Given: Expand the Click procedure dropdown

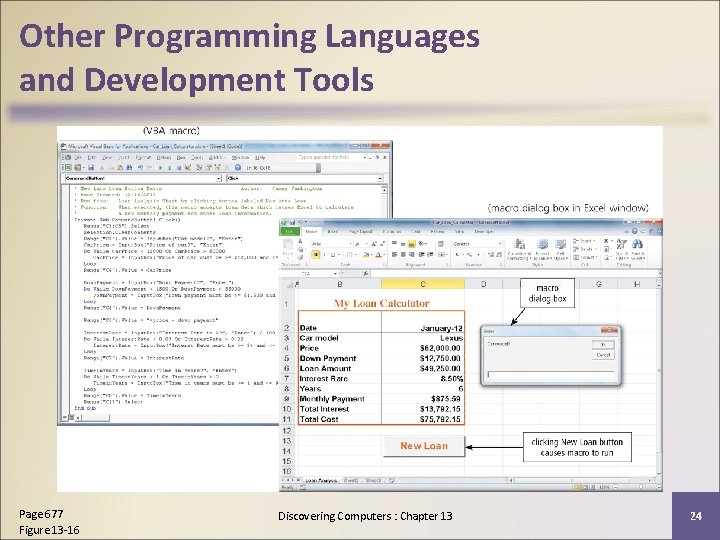Looking at the screenshot, I should click(x=380, y=178).
